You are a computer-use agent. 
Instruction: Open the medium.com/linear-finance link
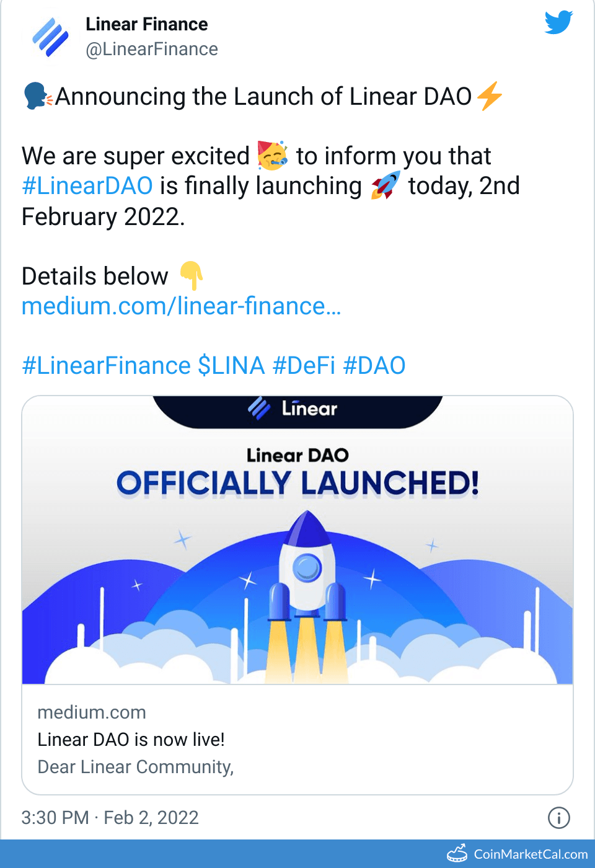coord(181,306)
